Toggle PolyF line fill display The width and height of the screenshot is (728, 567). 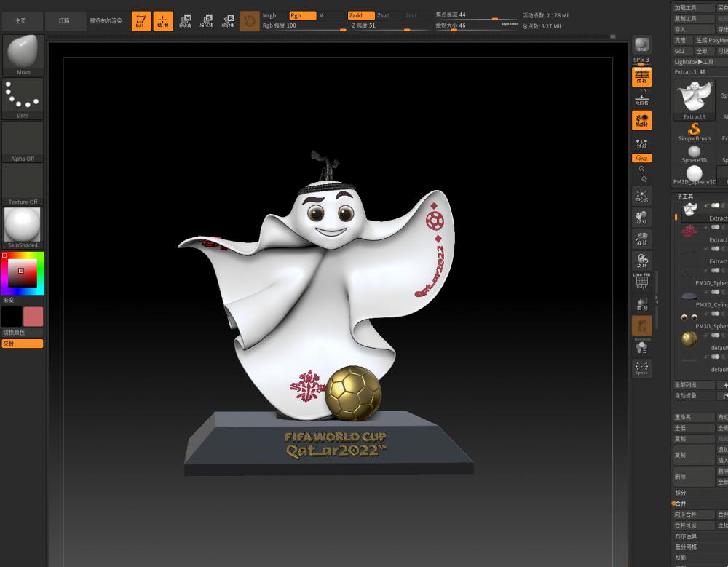point(641,282)
